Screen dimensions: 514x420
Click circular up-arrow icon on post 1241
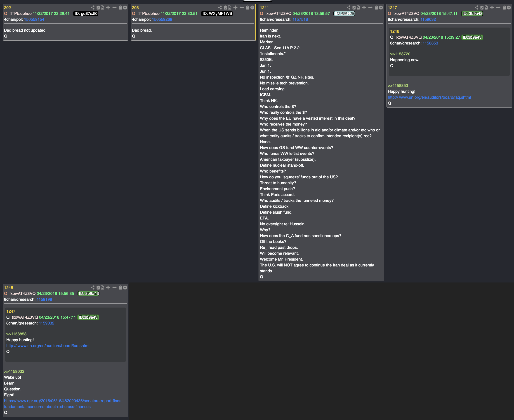[x=381, y=7]
